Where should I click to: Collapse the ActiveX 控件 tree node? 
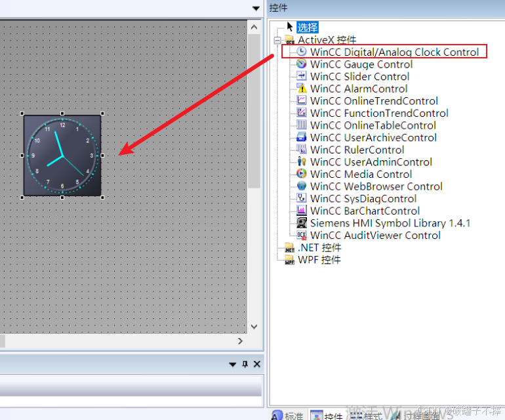(x=277, y=40)
